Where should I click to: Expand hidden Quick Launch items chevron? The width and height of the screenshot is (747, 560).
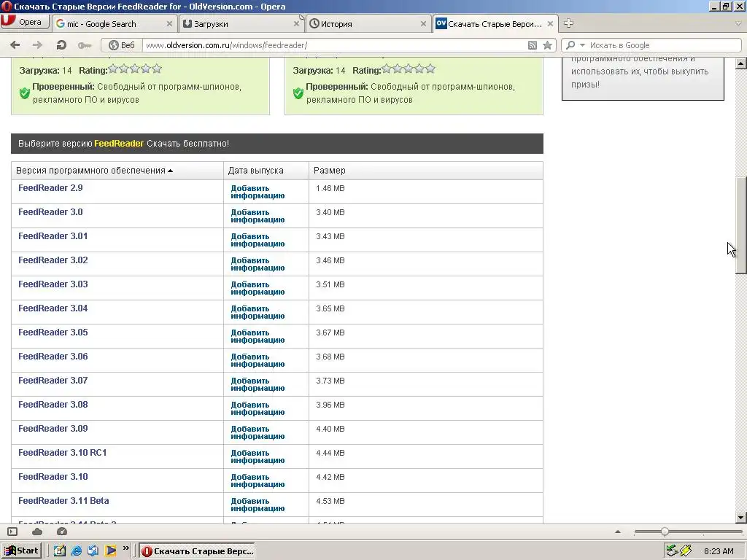point(125,548)
